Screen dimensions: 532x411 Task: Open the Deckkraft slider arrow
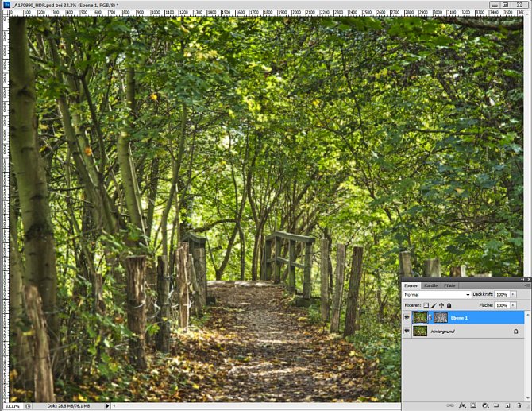513,294
